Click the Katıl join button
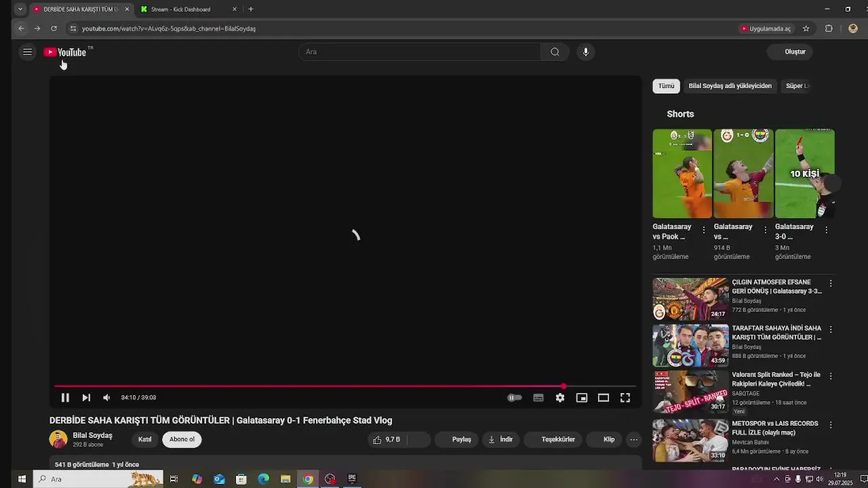Image resolution: width=868 pixels, height=488 pixels. coord(145,439)
